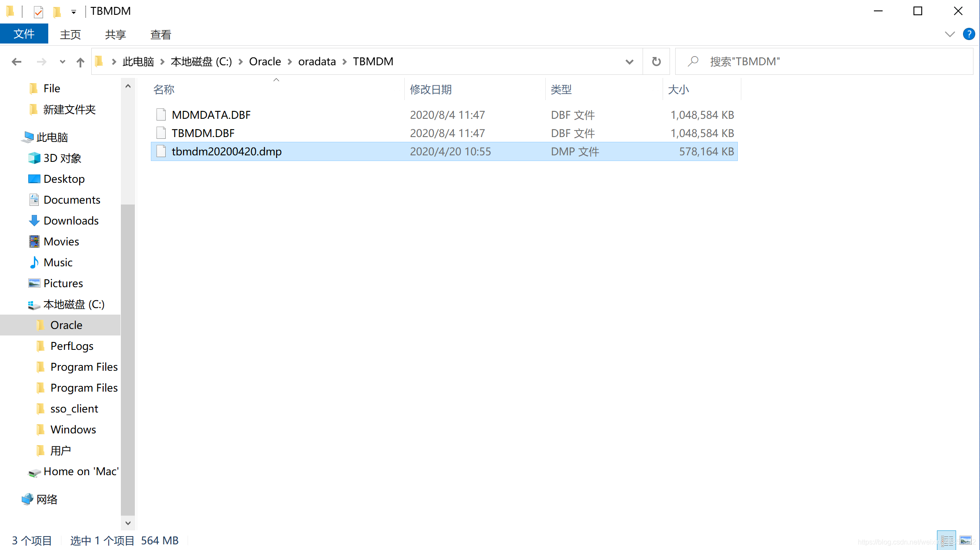Open the Music library folder
Viewport: 980px width, 550px height.
(58, 262)
